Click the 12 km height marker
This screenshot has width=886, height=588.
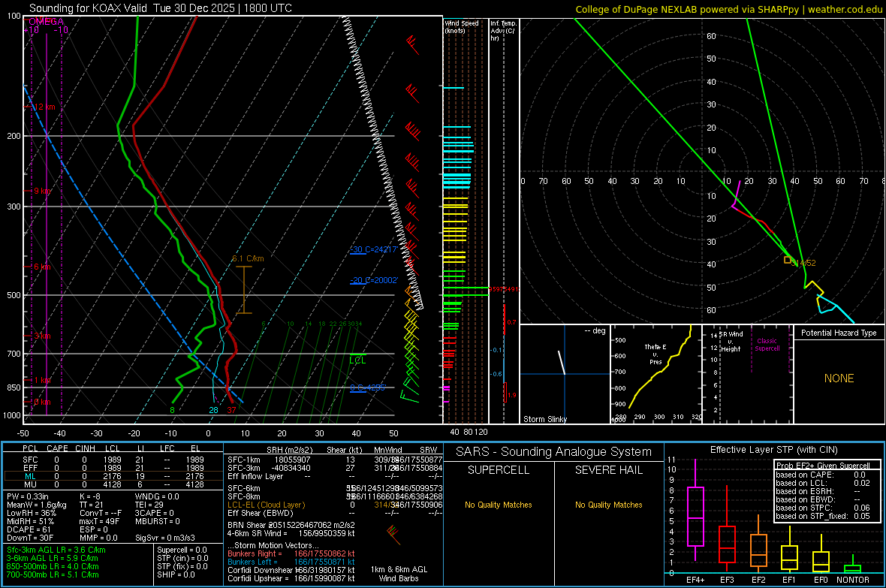point(44,107)
